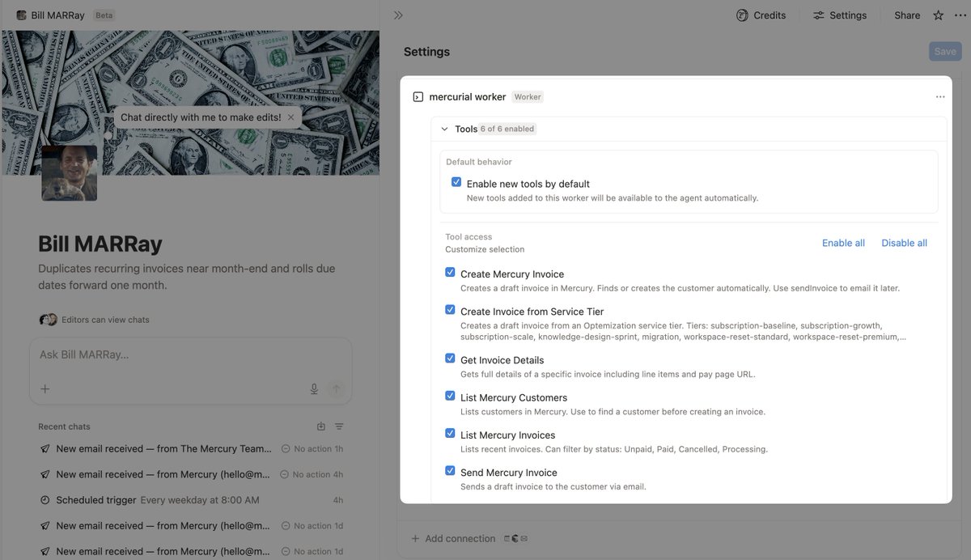The height and width of the screenshot is (560, 971).
Task: Click the 6 of 6 enabled badge
Action: click(507, 129)
